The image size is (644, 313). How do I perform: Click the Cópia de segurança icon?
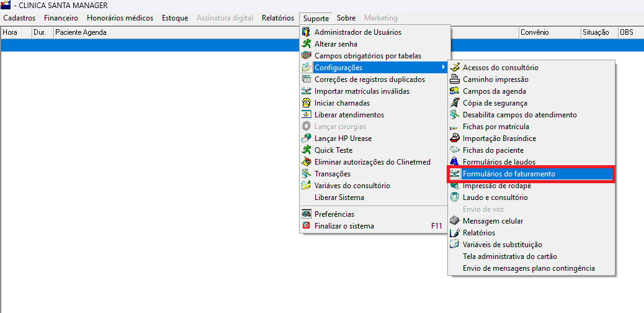[455, 103]
